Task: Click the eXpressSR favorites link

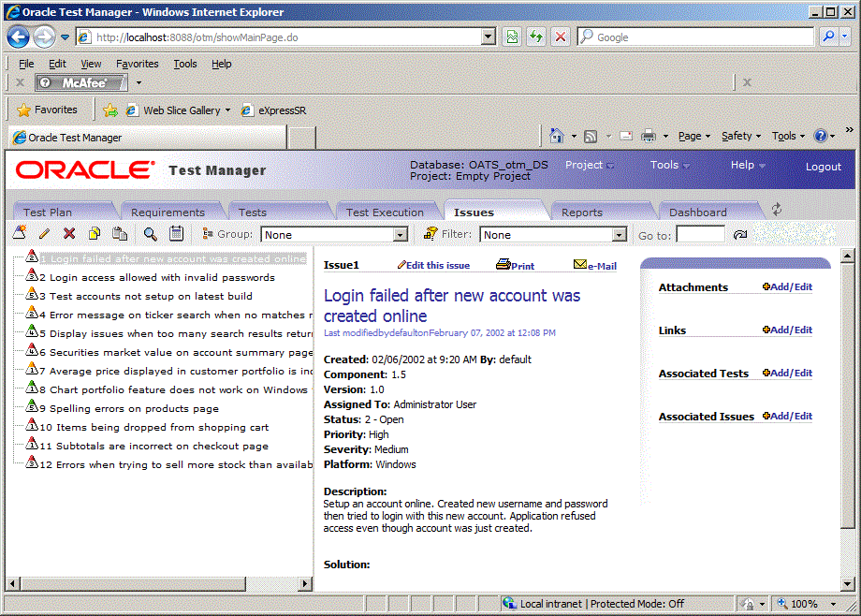Action: click(x=273, y=110)
